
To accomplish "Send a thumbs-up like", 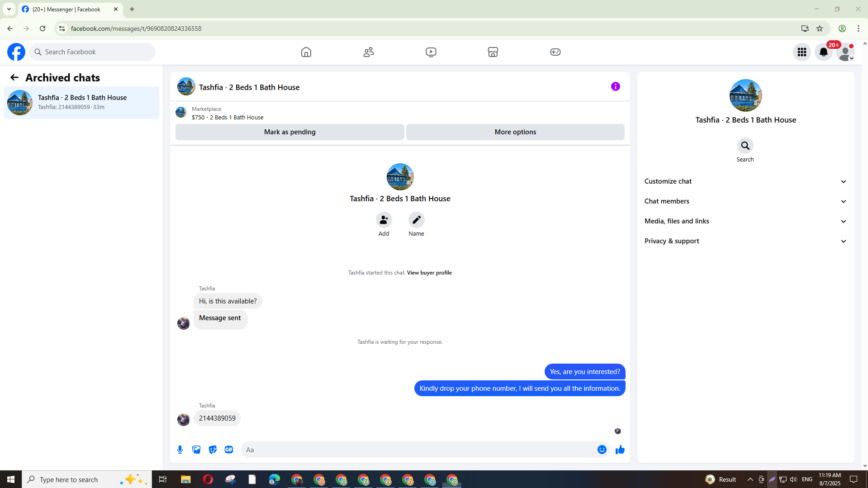I will click(620, 450).
